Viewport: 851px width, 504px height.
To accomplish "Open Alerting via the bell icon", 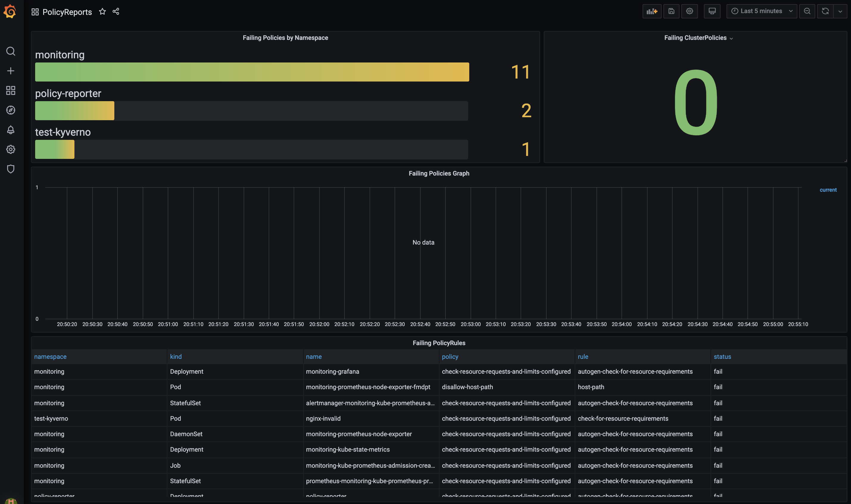I will (10, 129).
